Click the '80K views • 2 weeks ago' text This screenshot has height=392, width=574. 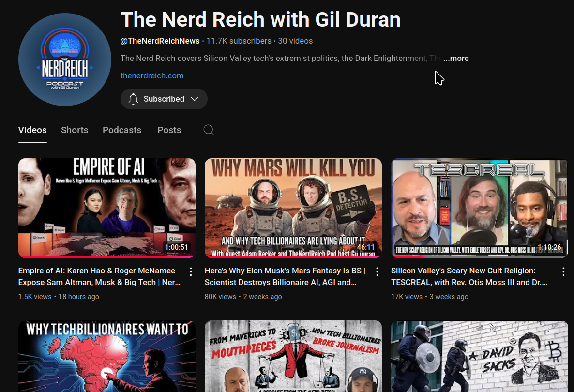click(x=243, y=297)
